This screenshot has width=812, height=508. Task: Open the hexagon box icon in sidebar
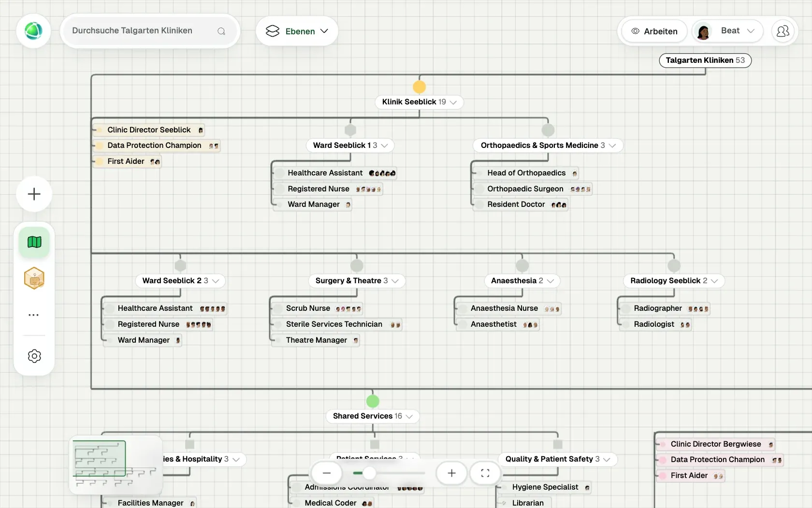(x=34, y=278)
